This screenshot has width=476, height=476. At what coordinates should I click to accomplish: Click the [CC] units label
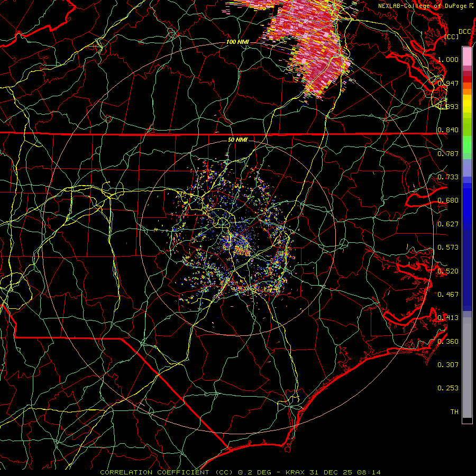[x=452, y=36]
